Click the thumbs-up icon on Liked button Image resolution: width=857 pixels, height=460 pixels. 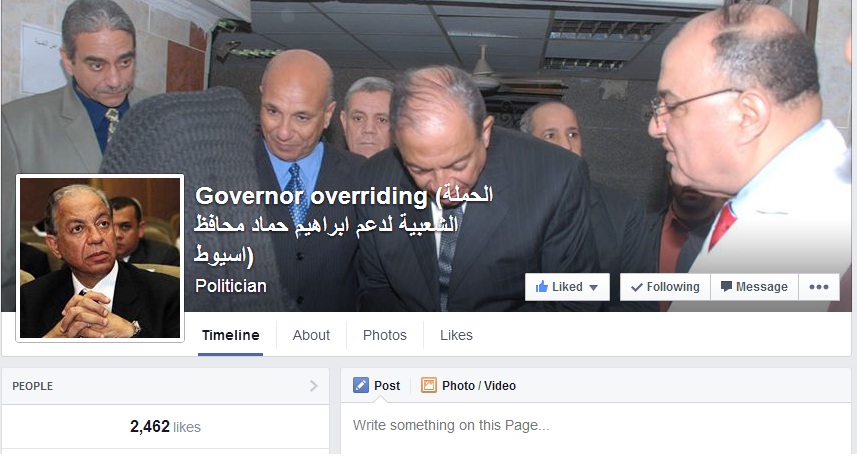[x=542, y=286]
